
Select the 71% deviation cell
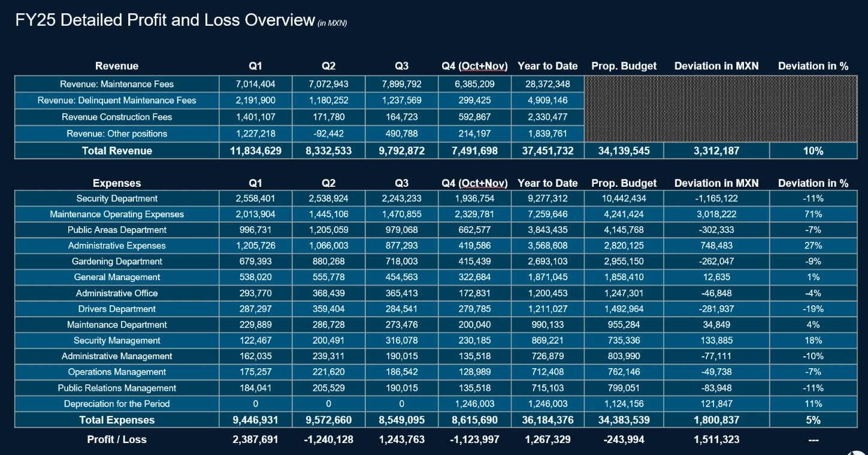point(813,214)
